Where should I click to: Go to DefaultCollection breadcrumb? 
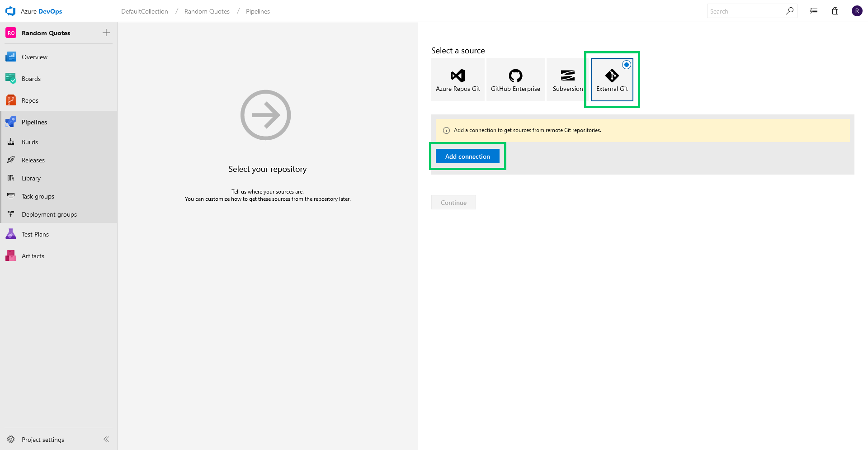click(145, 11)
